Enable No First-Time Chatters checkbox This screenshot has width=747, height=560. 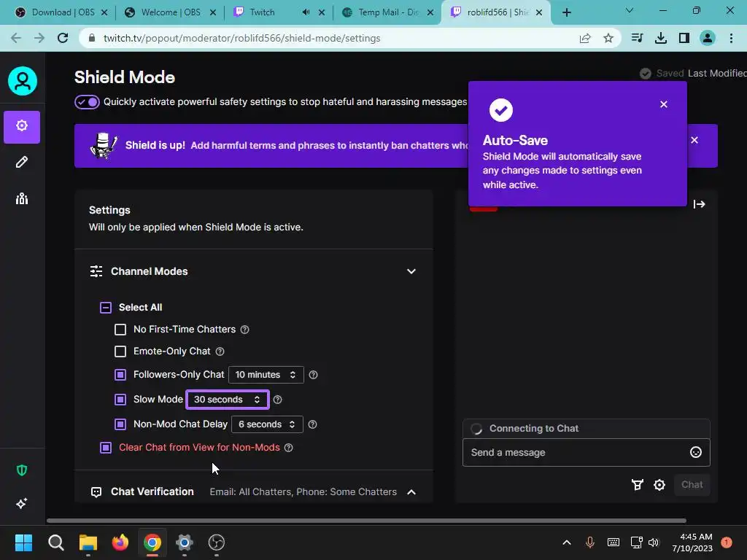(120, 330)
